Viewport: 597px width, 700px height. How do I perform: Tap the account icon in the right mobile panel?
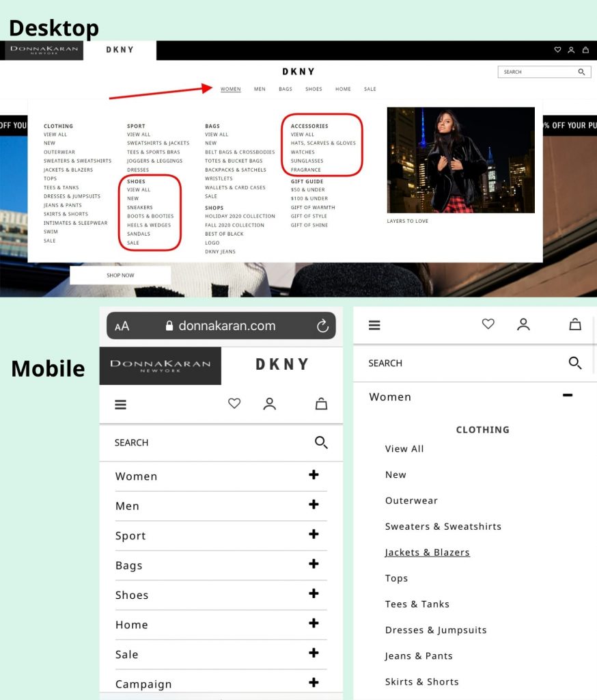coord(523,324)
